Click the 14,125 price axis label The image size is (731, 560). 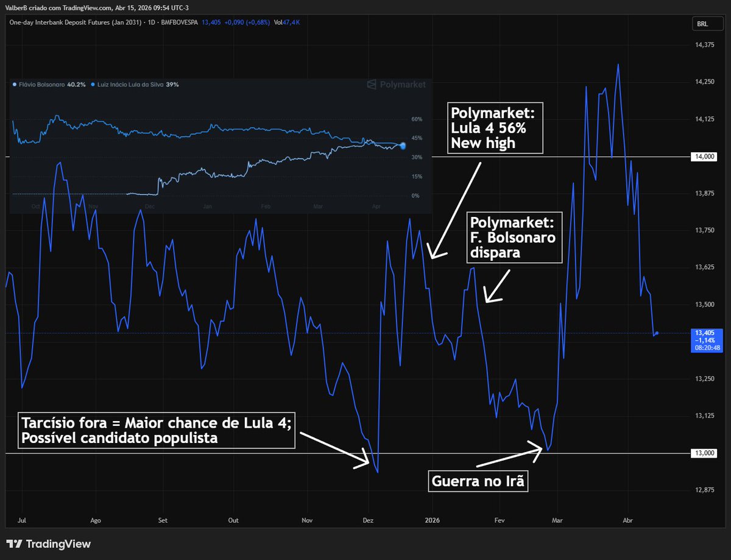[x=704, y=119]
